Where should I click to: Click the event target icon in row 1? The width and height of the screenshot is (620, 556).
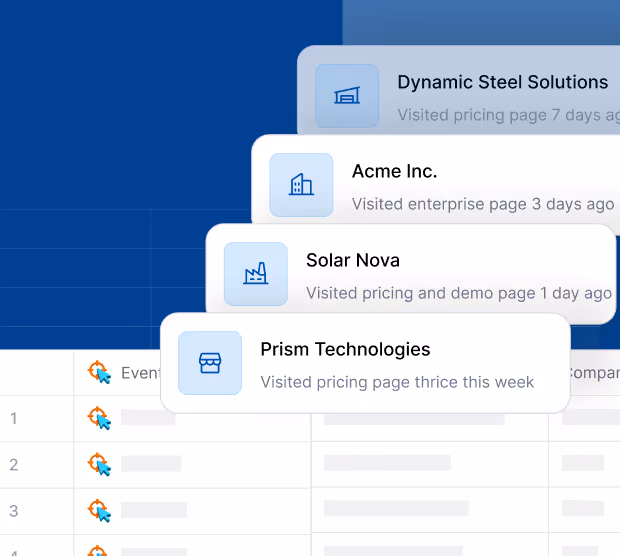[99, 418]
